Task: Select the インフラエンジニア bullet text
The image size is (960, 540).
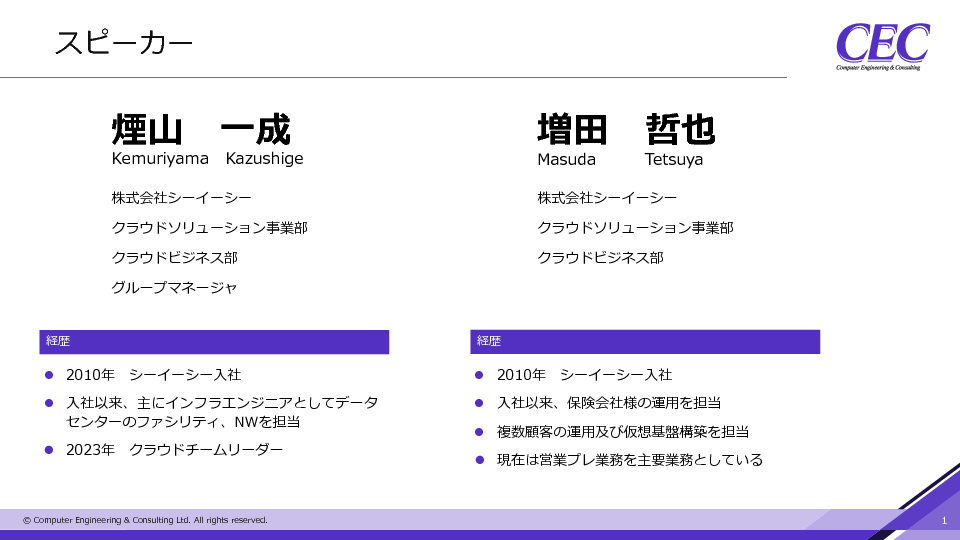Action: (x=222, y=412)
